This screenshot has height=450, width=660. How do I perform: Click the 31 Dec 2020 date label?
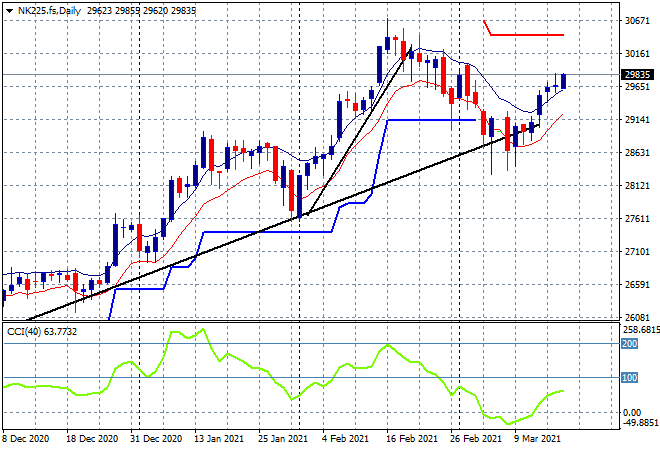156,439
